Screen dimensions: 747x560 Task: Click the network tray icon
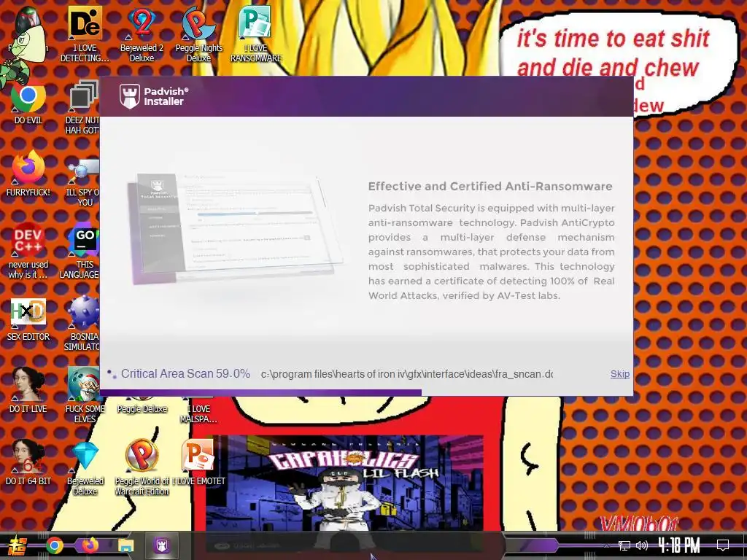pos(624,545)
